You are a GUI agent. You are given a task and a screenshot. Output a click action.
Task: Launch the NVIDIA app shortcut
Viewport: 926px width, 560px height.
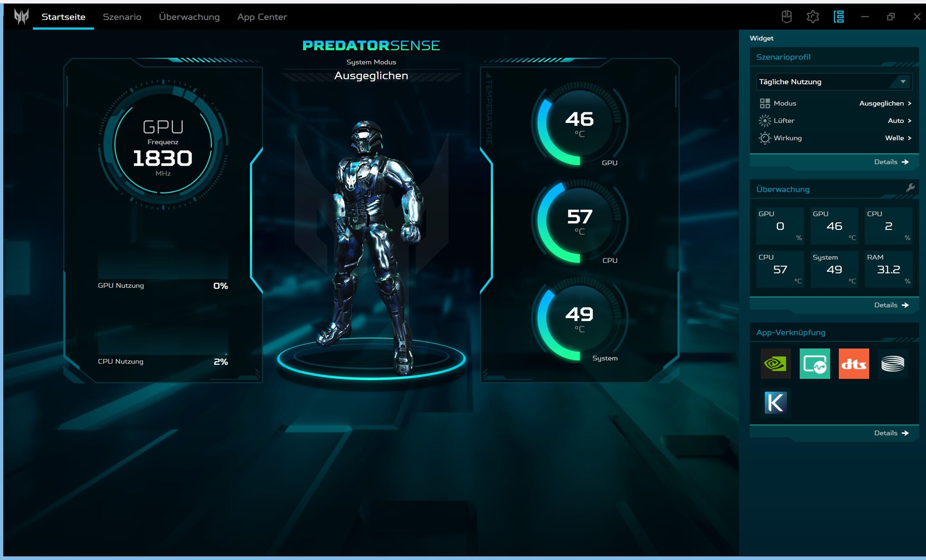point(776,363)
